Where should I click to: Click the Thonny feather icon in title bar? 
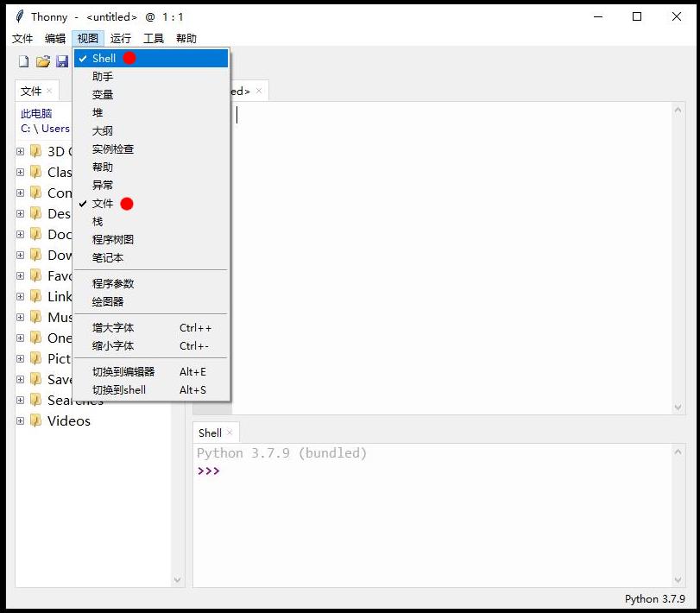(19, 16)
